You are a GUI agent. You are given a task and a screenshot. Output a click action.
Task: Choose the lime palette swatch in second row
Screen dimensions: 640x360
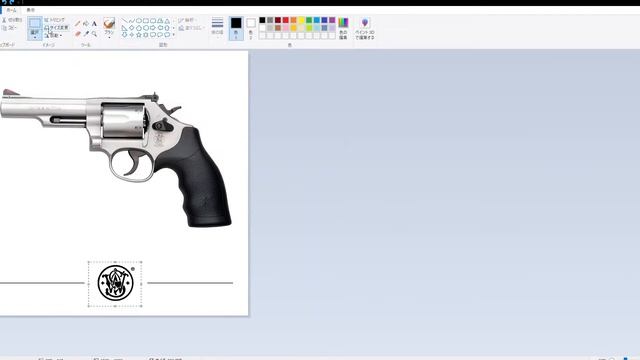click(309, 28)
